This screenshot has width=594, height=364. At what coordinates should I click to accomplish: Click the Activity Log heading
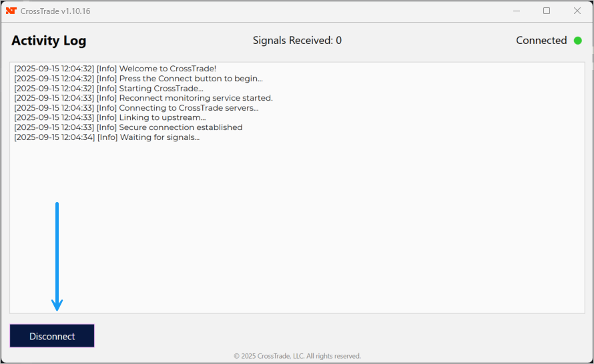point(49,41)
